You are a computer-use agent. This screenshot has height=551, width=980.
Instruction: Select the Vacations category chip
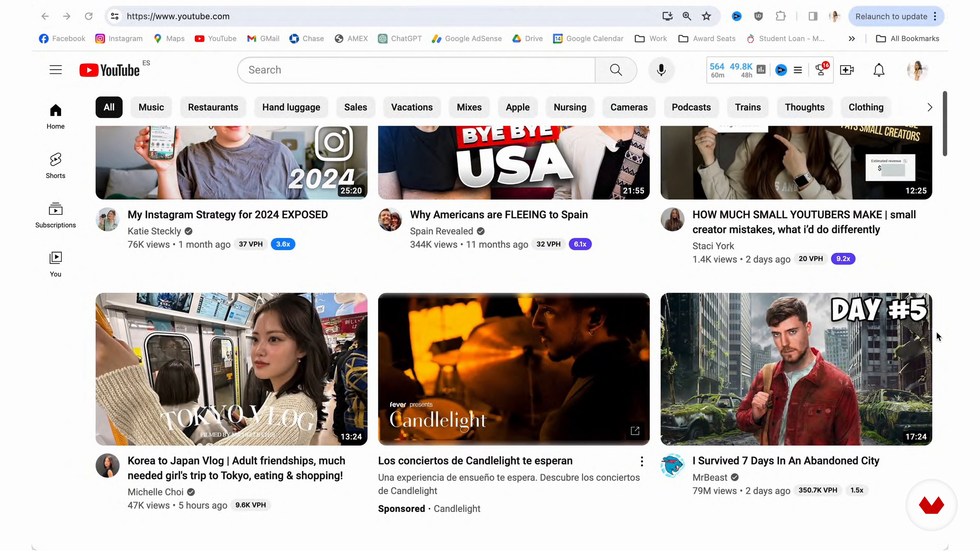(412, 107)
